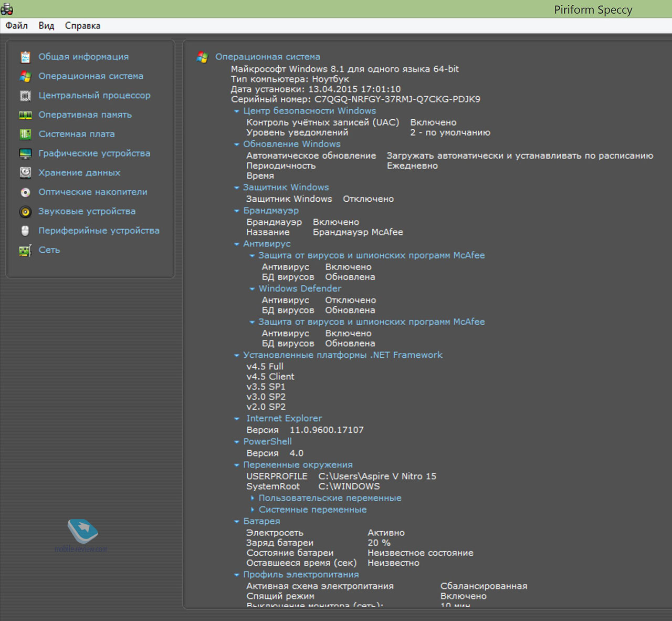This screenshot has width=672, height=621.
Task: Open Графические устройства section label
Action: [94, 153]
